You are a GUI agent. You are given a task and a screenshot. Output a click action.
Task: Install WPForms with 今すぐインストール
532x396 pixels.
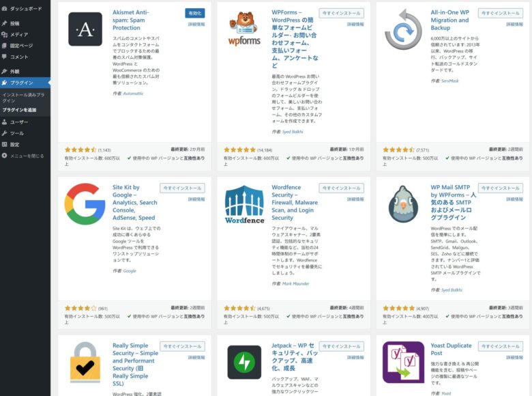point(342,13)
